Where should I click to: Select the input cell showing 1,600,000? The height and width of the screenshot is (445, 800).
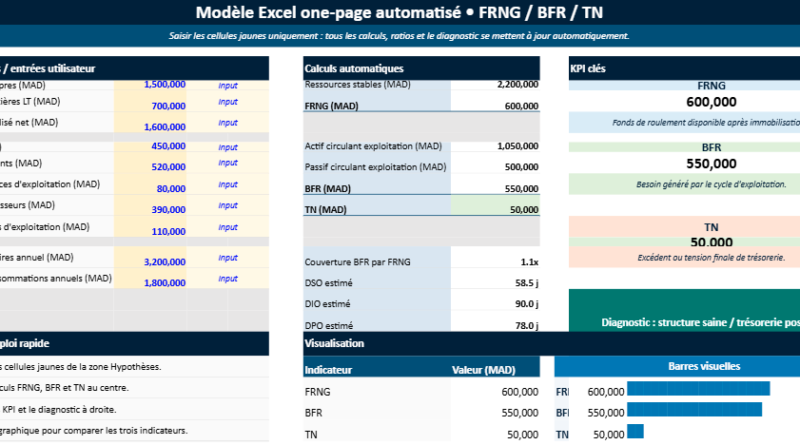click(150, 123)
